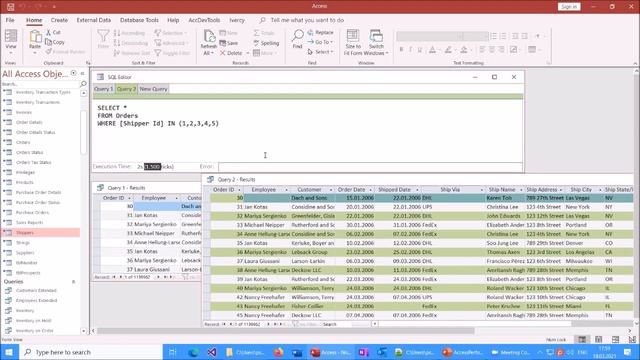Click Tell me what you want to do
Image resolution: width=640 pixels, height=360 pixels.
tap(307, 20)
